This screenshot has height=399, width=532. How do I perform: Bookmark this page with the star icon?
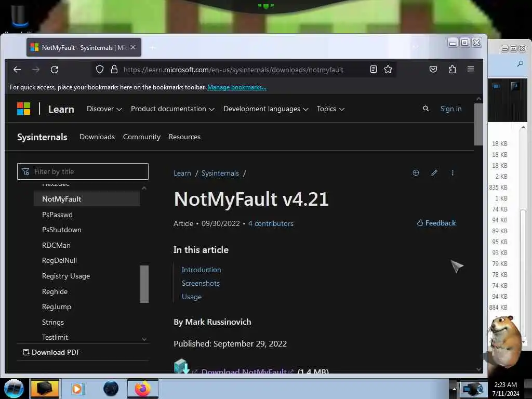(x=388, y=70)
